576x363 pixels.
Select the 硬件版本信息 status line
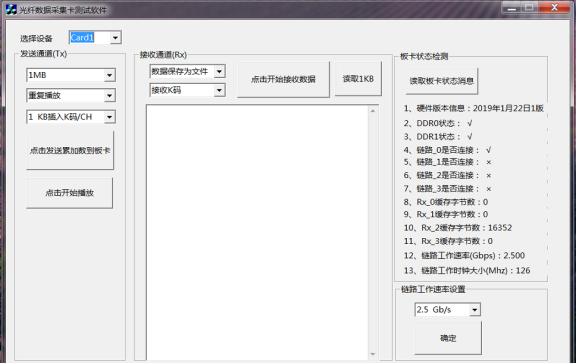coord(474,108)
